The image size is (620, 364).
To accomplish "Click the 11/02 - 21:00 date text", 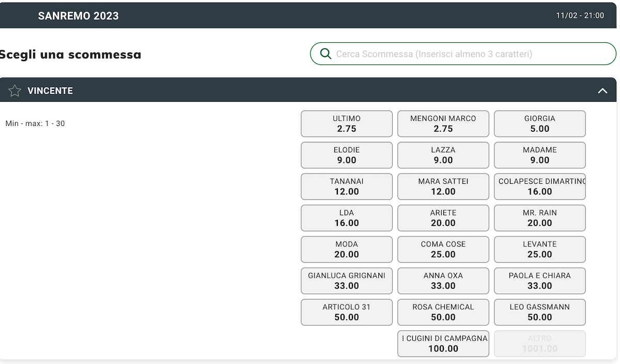I will click(580, 15).
